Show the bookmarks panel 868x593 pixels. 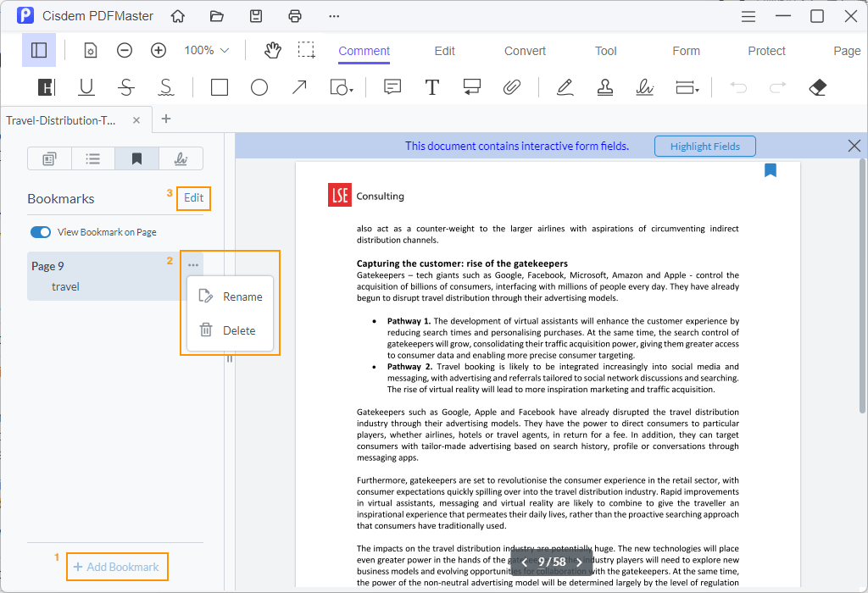pos(136,158)
